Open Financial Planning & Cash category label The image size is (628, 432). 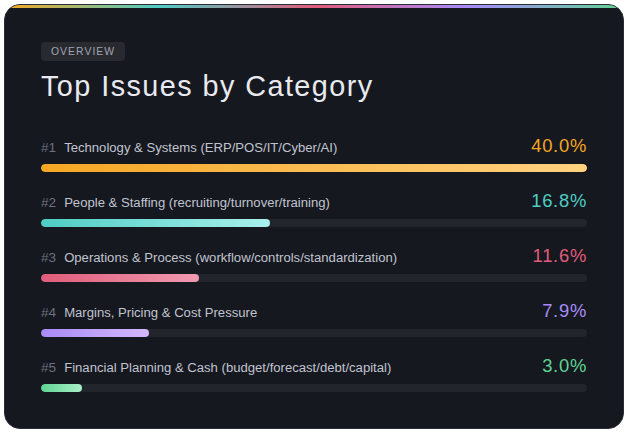(227, 368)
